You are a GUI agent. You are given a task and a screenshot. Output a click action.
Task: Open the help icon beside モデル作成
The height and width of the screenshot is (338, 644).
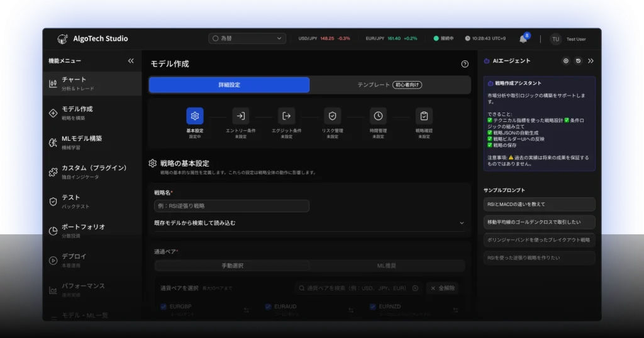(465, 64)
